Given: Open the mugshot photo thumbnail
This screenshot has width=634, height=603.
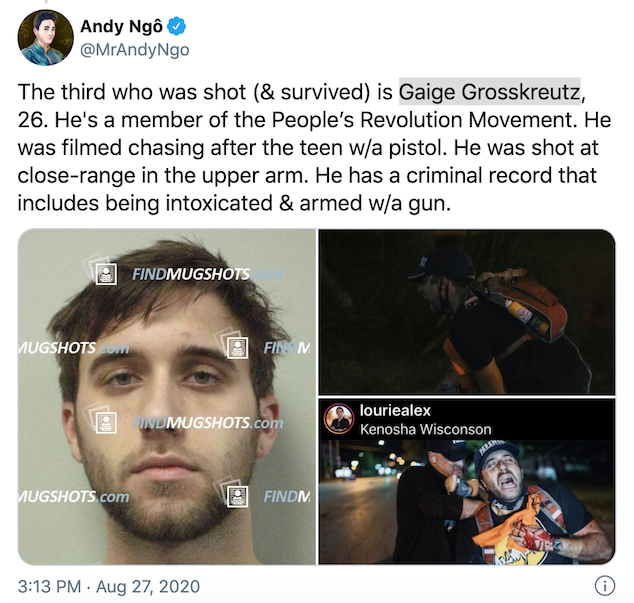Looking at the screenshot, I should pos(167,397).
